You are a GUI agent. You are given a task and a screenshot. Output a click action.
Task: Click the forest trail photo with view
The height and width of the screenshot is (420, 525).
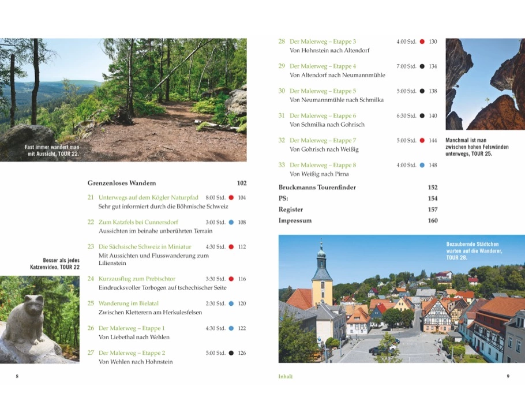pyautogui.click(x=123, y=99)
